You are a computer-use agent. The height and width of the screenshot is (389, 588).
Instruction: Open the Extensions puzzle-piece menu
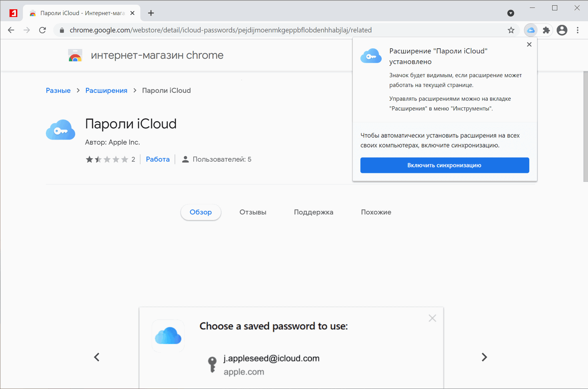point(546,30)
